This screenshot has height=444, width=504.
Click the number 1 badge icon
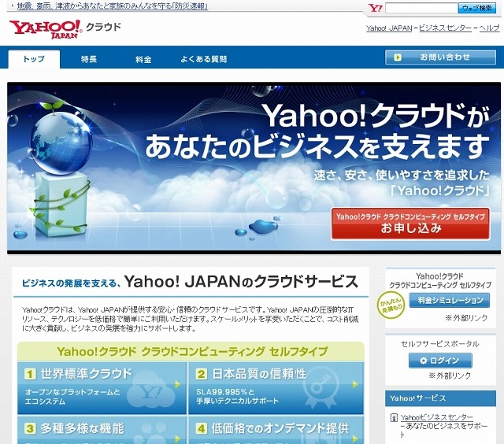point(30,374)
